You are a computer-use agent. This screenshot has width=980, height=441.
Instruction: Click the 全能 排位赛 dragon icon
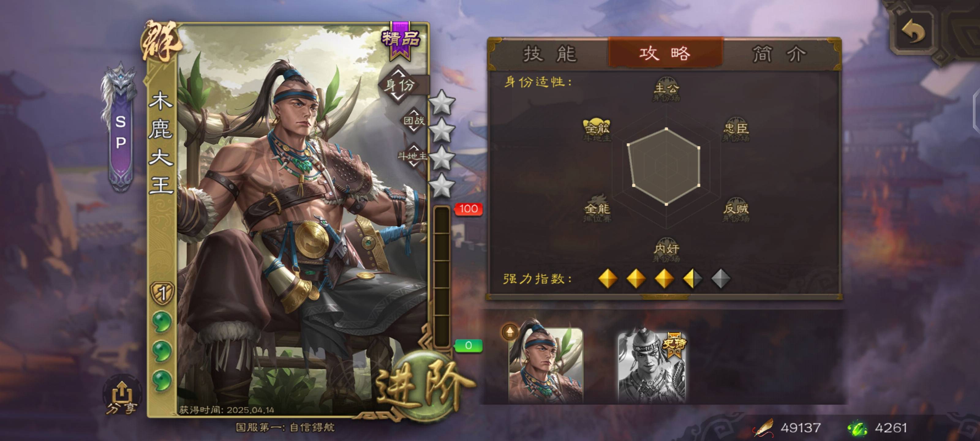click(597, 209)
